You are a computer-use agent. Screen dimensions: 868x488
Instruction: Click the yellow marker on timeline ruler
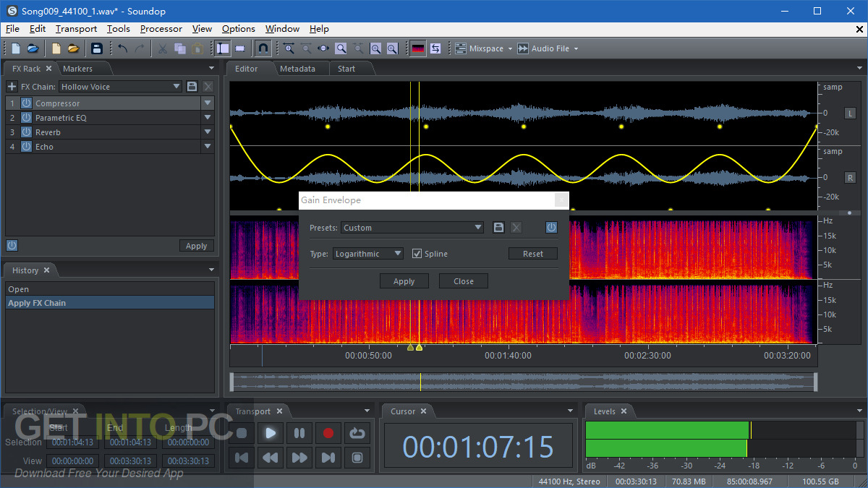click(419, 348)
